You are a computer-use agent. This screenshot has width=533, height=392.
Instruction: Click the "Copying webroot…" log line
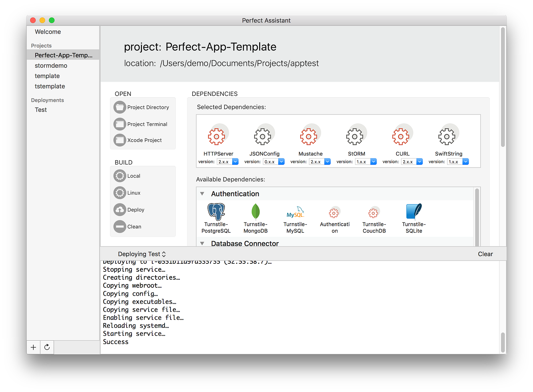(x=132, y=285)
